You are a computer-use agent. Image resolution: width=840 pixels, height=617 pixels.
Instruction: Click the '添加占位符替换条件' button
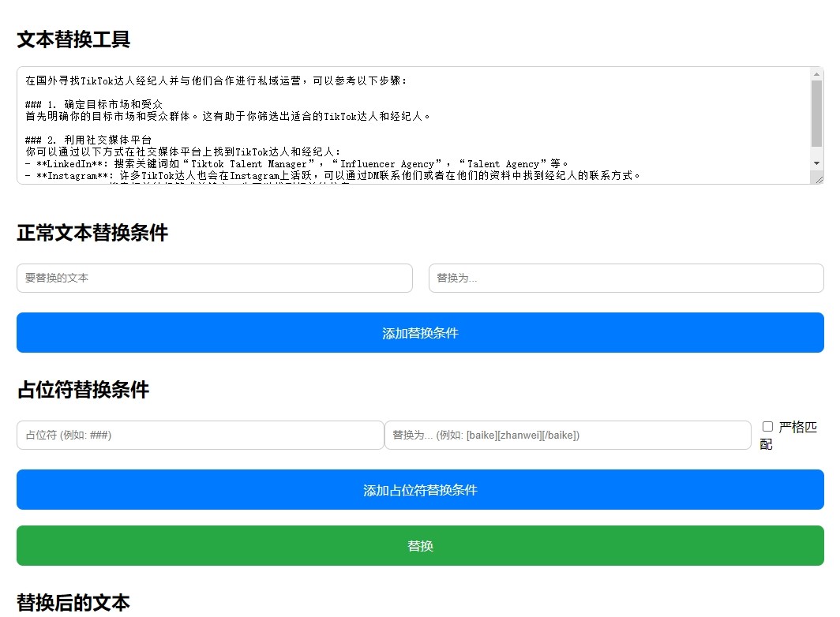click(x=420, y=489)
